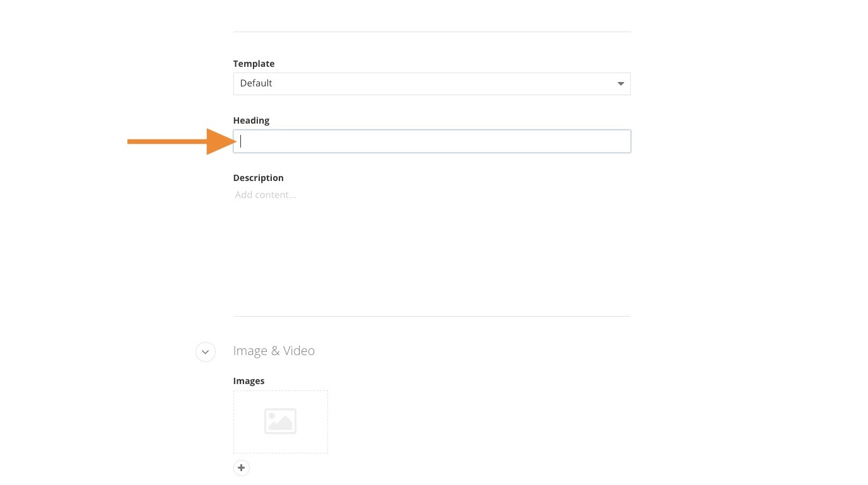Click the picture icon inside the image placeholder
This screenshot has height=485, width=868.
280,421
